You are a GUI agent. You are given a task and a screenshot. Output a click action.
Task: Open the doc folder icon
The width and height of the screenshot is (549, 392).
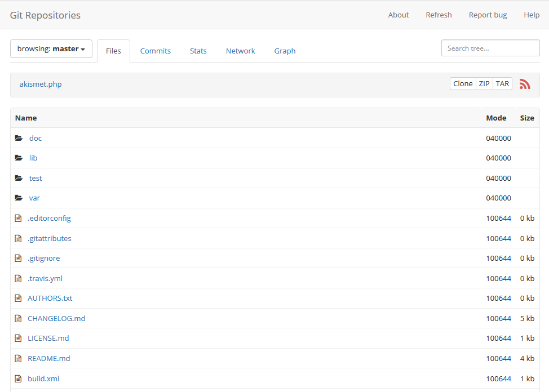[x=19, y=137]
